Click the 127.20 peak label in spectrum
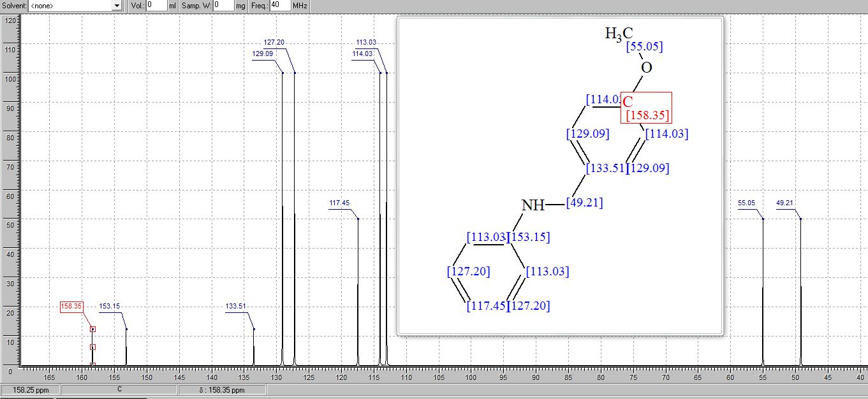Viewport: 868px width, 399px height. tap(274, 43)
